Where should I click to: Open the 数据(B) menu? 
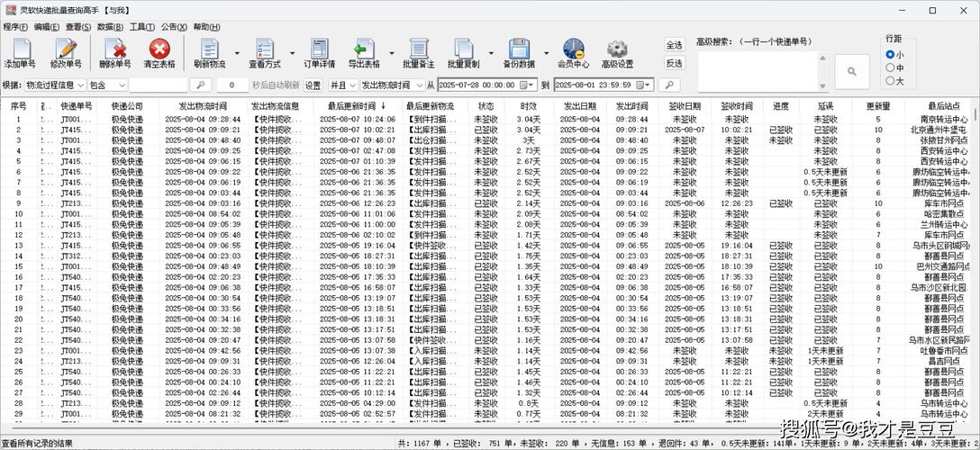click(111, 27)
